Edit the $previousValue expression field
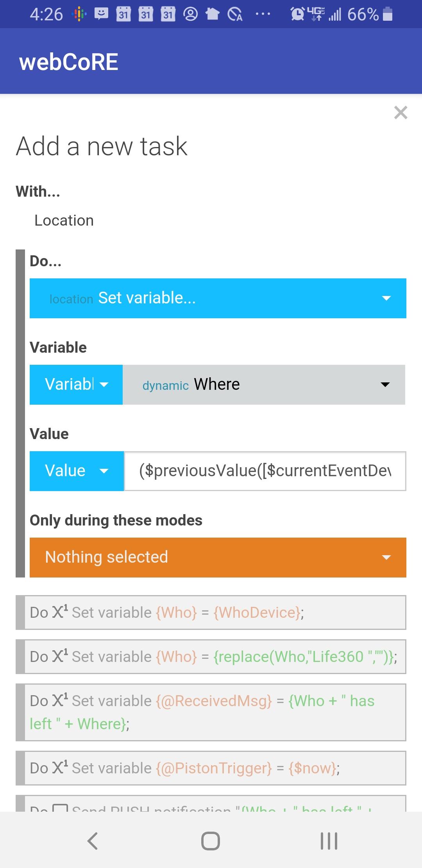 (x=265, y=471)
